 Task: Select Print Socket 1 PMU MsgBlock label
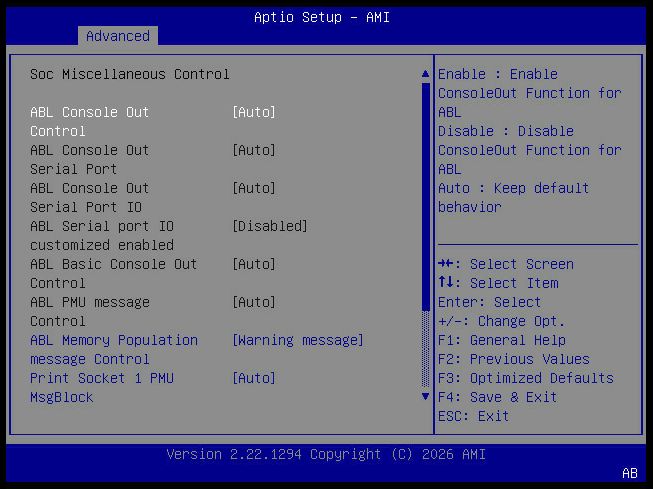pos(102,388)
